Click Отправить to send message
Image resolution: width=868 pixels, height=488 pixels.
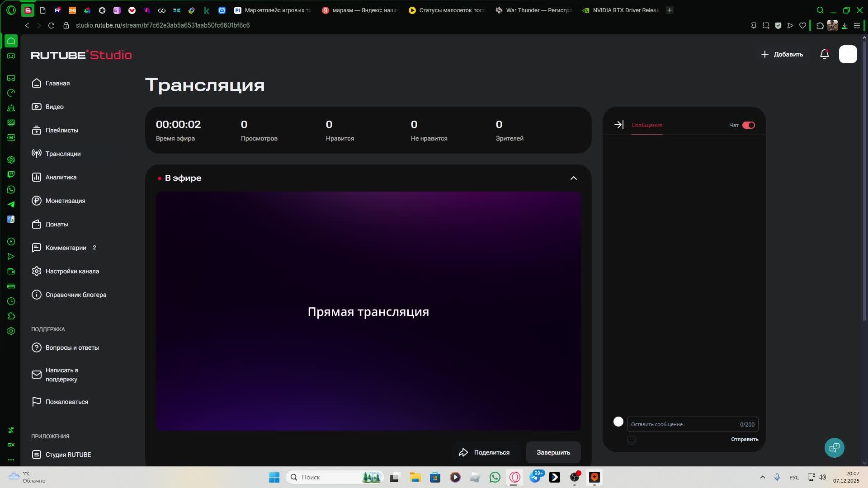744,439
